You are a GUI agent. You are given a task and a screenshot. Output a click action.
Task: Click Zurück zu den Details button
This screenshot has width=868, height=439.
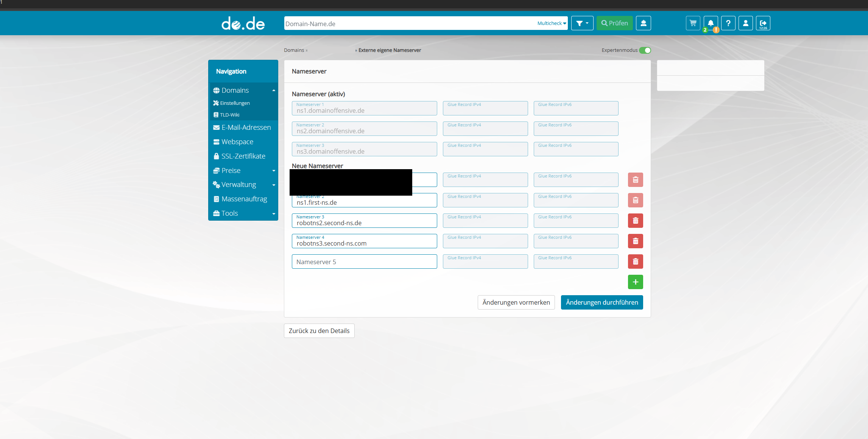point(319,331)
